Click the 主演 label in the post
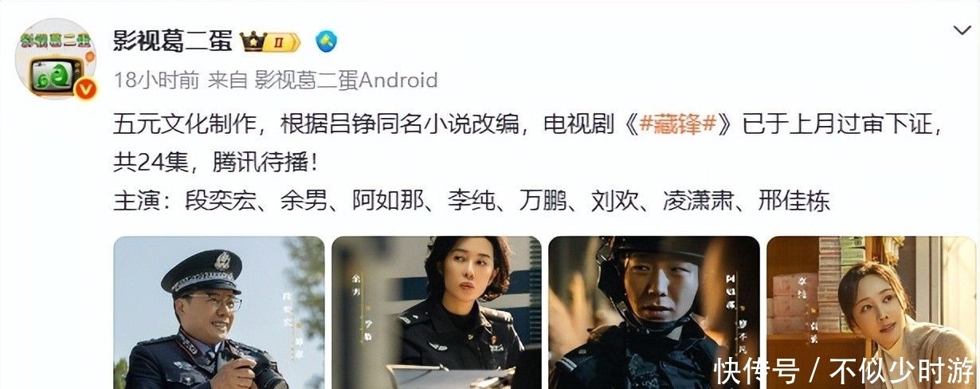Viewport: 980px width, 389px height. (137, 202)
